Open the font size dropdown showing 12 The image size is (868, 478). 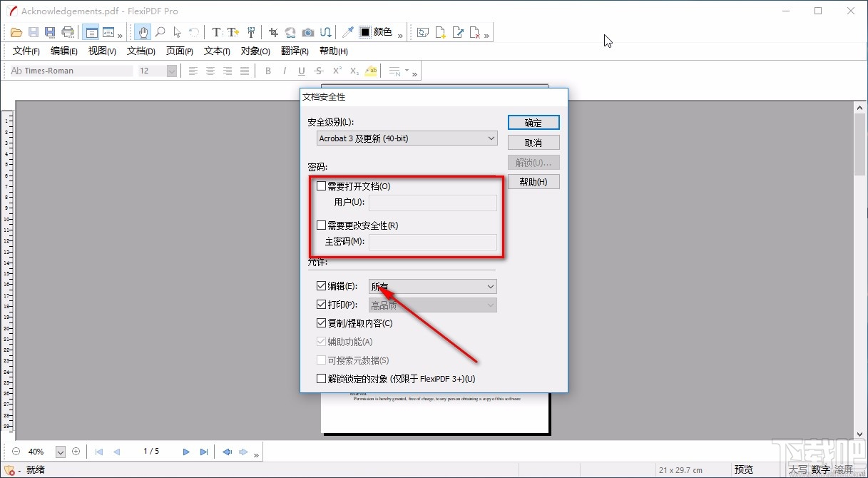(170, 71)
